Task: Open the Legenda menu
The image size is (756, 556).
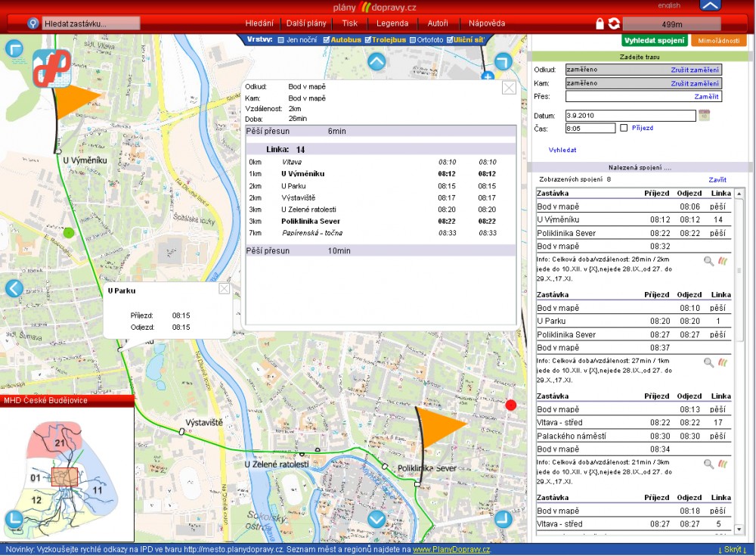Action: tap(392, 23)
